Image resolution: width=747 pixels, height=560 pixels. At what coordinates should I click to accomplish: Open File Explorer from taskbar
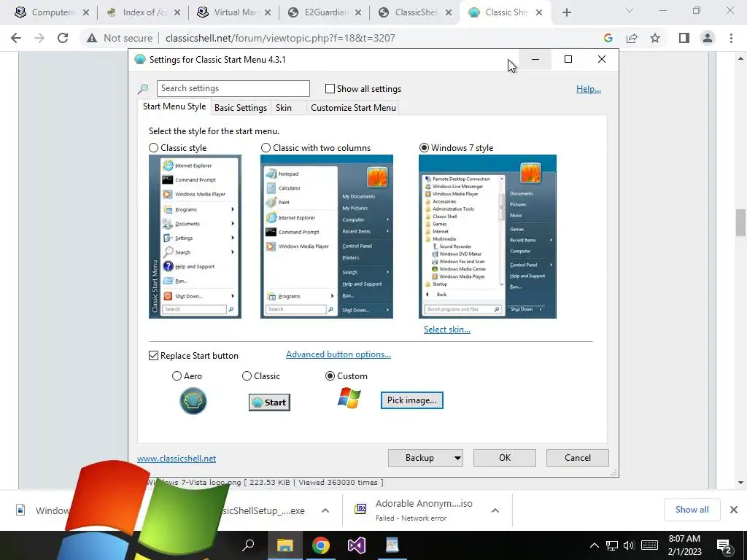click(x=285, y=545)
